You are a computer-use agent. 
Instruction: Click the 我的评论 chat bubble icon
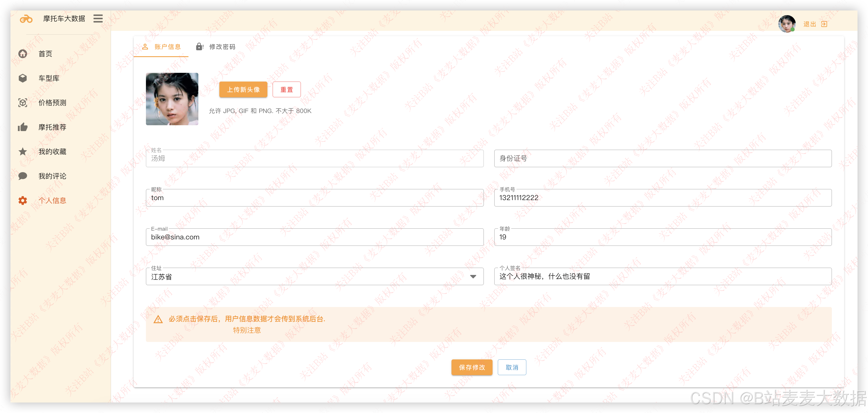point(23,176)
